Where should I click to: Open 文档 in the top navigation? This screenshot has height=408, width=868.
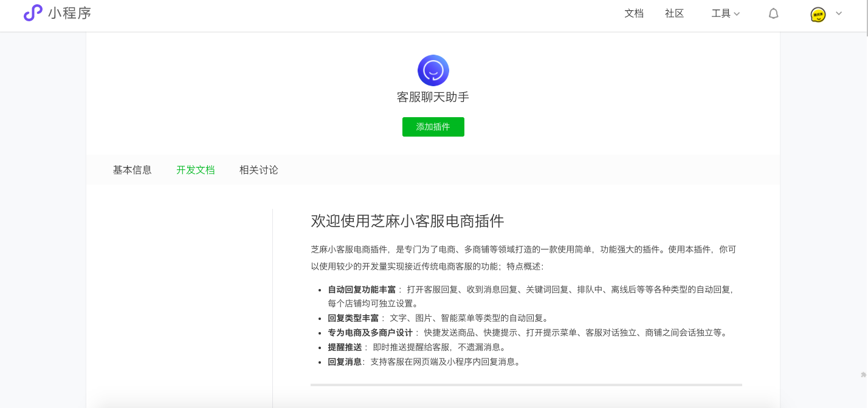point(634,13)
